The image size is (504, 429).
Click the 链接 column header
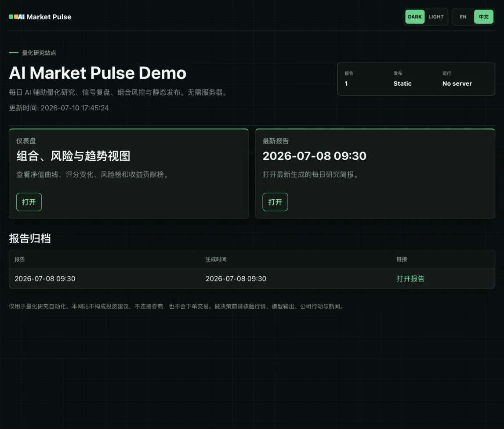(x=402, y=259)
